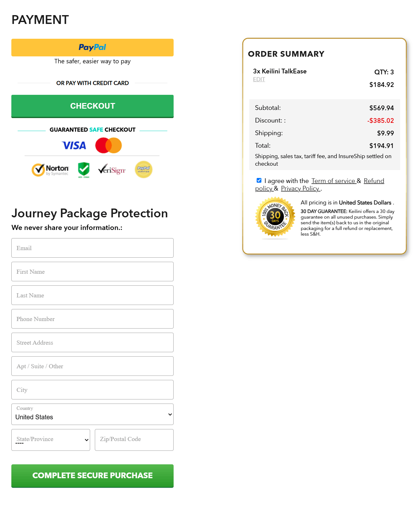Click the Norton by Symantec badge

click(x=50, y=170)
